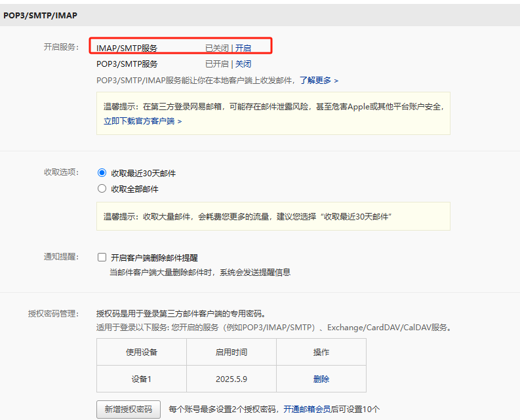
Task: Click the 新增授权密码 button
Action: point(129,410)
